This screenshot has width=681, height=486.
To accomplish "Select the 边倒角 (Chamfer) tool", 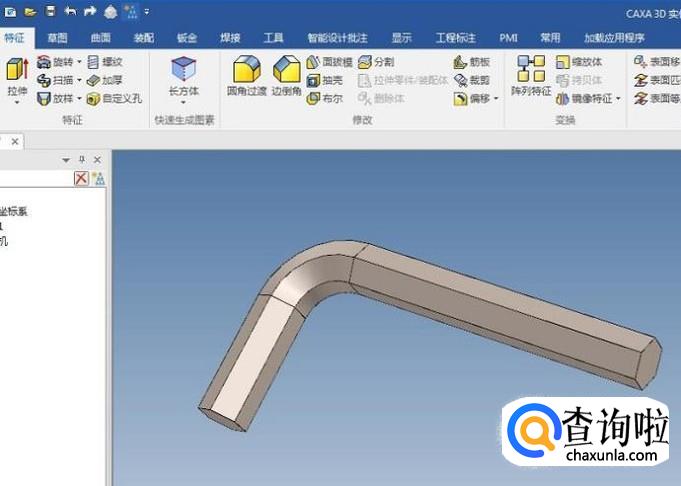I will 287,76.
